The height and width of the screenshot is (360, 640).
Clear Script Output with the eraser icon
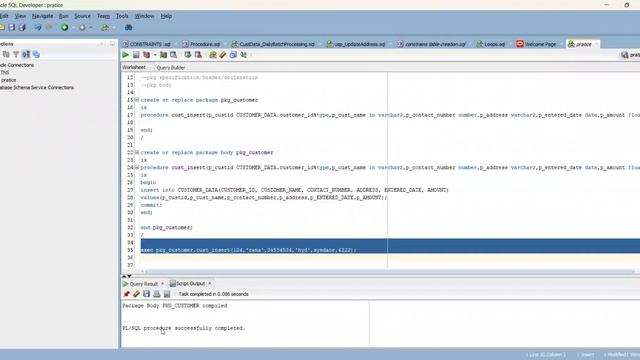[x=136, y=294]
